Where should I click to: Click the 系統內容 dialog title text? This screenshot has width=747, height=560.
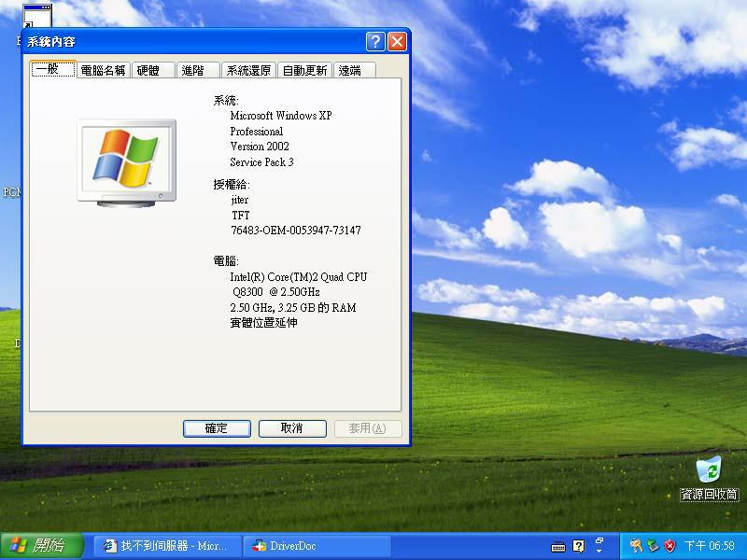pos(51,42)
